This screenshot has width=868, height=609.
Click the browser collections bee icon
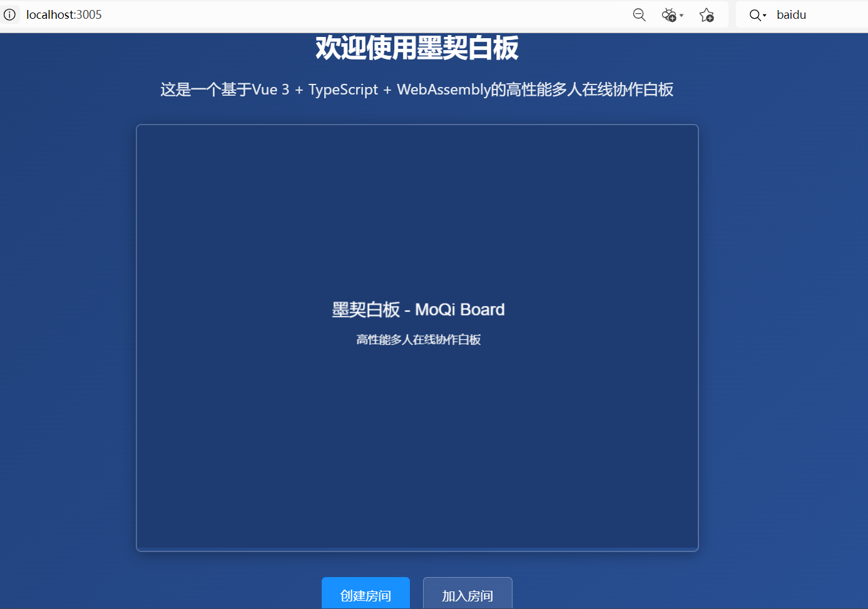click(668, 14)
